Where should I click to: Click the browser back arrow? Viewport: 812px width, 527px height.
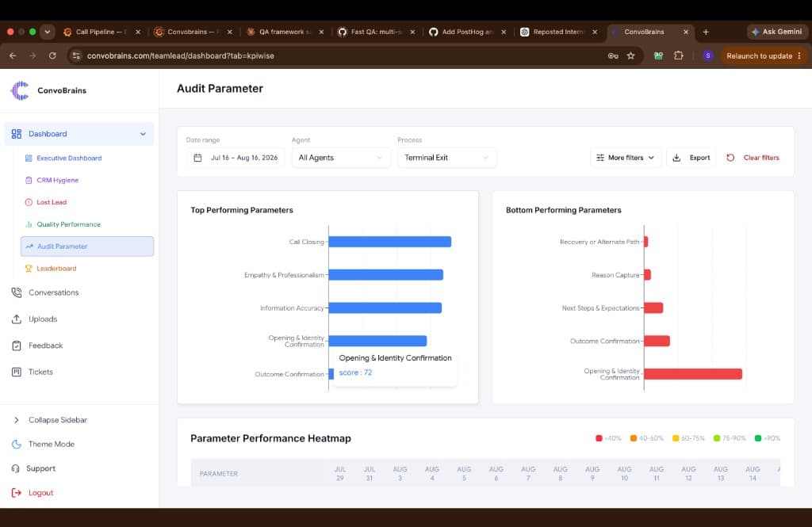pyautogui.click(x=13, y=55)
